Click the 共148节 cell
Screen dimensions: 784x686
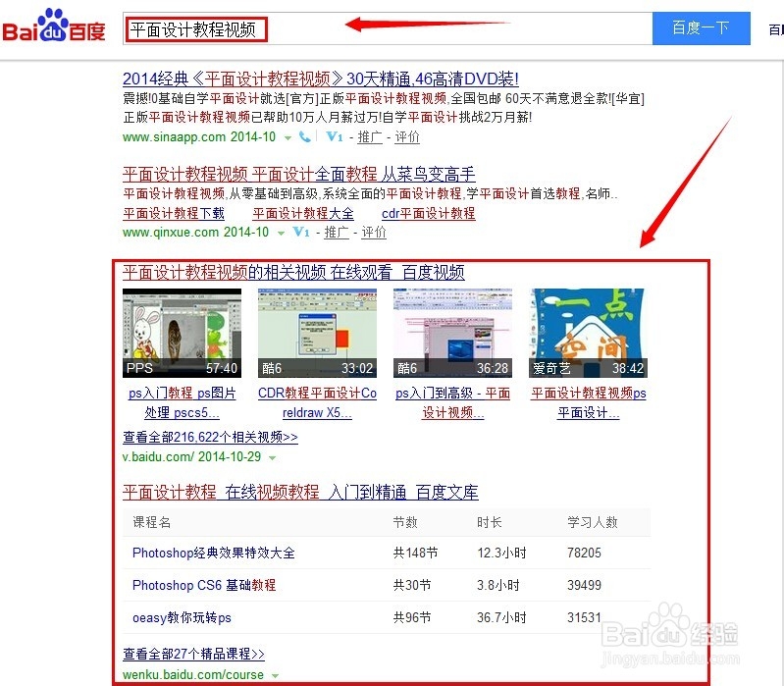[x=415, y=553]
